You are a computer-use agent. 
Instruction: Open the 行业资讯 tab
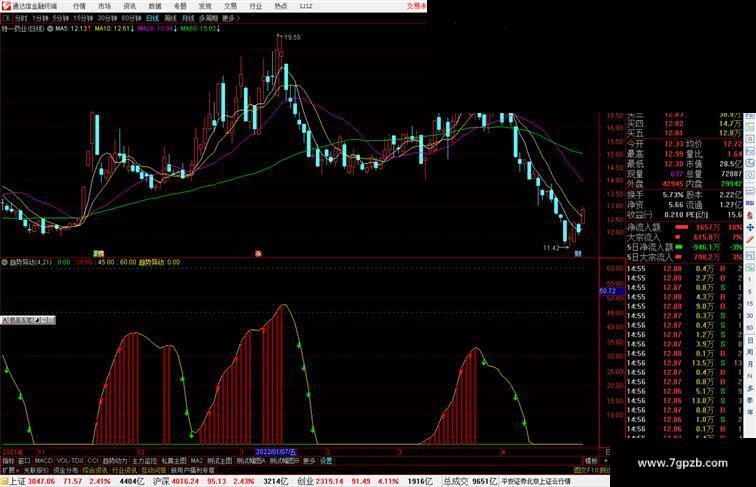tap(124, 470)
